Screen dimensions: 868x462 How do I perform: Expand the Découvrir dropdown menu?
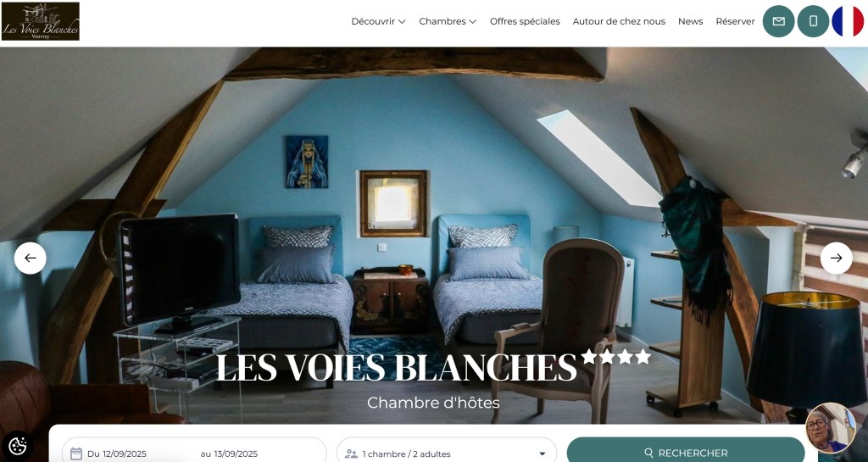[378, 21]
